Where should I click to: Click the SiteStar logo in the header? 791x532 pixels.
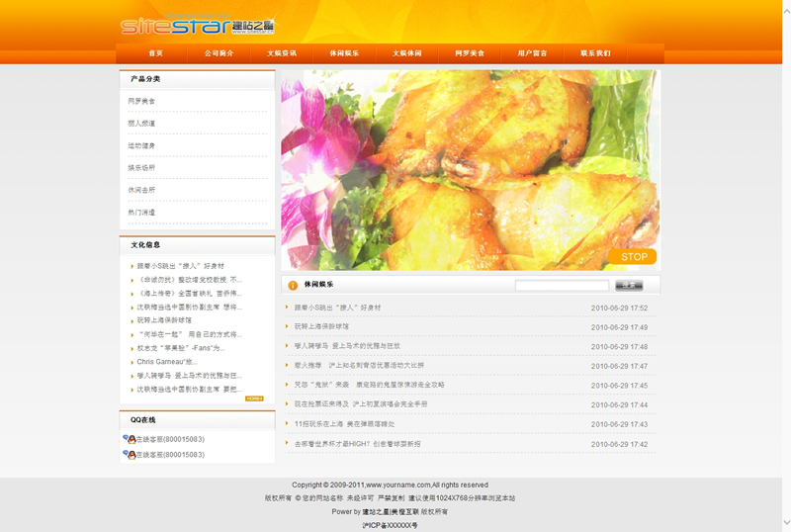click(x=198, y=26)
